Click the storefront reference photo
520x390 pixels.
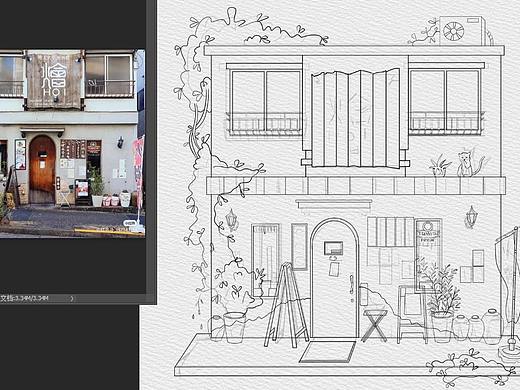[72, 143]
